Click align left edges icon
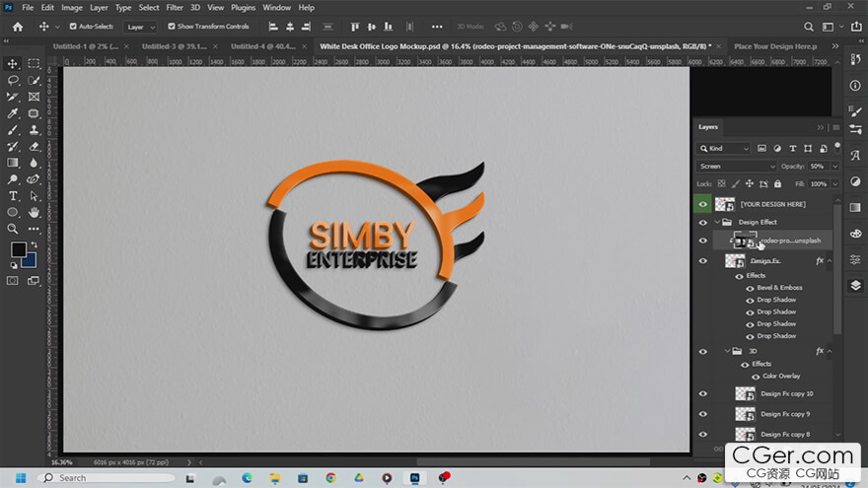Viewport: 868px width, 488px height. (x=273, y=27)
